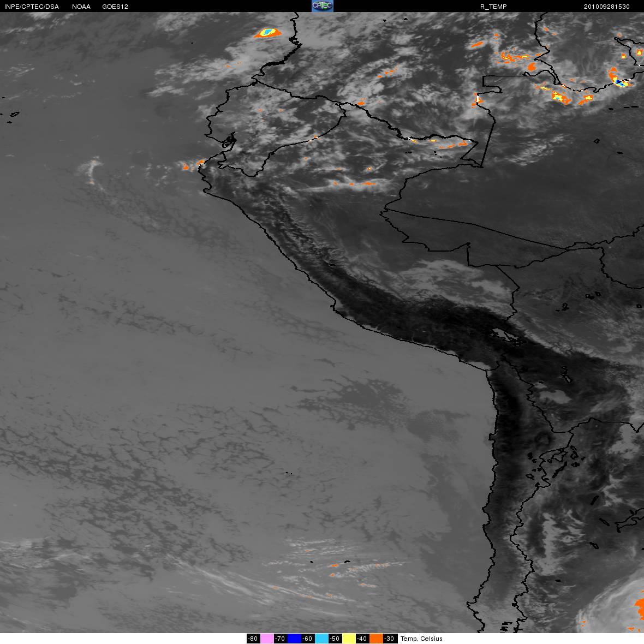Click the -80 legend value

[x=253, y=639]
